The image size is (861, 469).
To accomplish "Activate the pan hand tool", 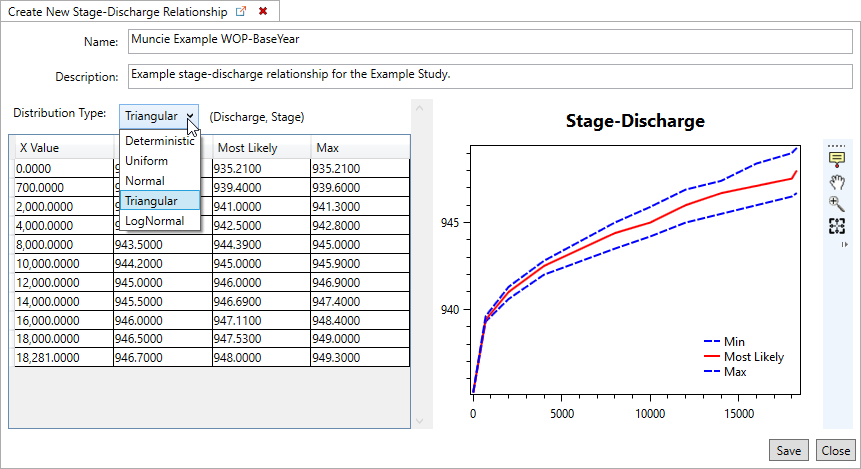I will pyautogui.click(x=837, y=182).
